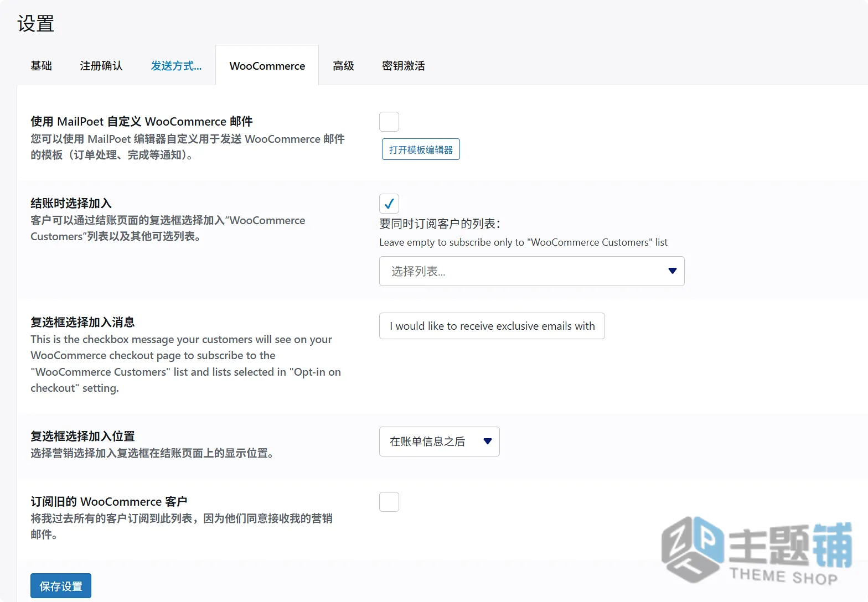Click the 订阅旧的 WooCommerce 客户 label
The image size is (868, 602).
click(109, 501)
